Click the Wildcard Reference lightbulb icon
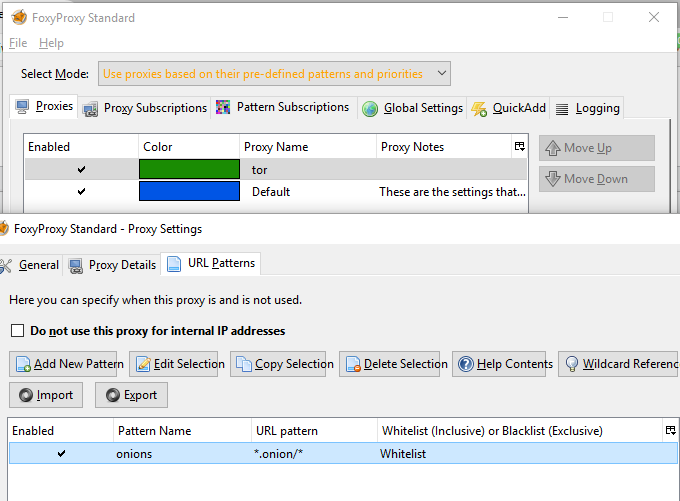The image size is (680, 501). (x=572, y=364)
